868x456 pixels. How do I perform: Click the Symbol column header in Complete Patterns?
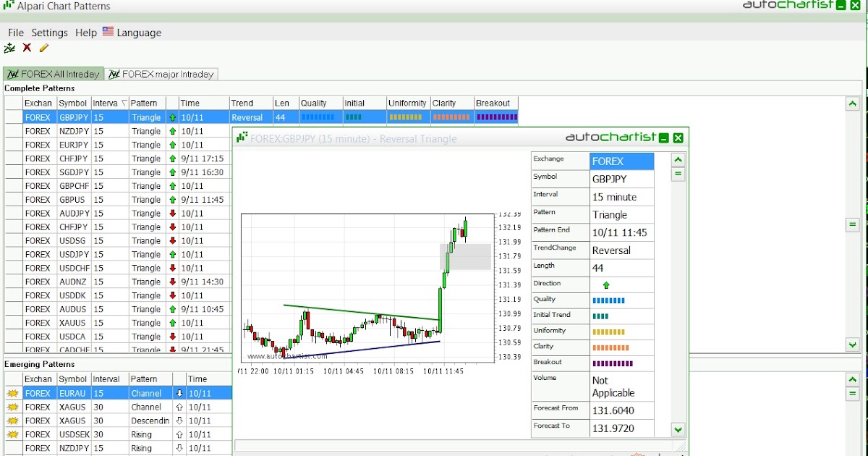click(74, 103)
